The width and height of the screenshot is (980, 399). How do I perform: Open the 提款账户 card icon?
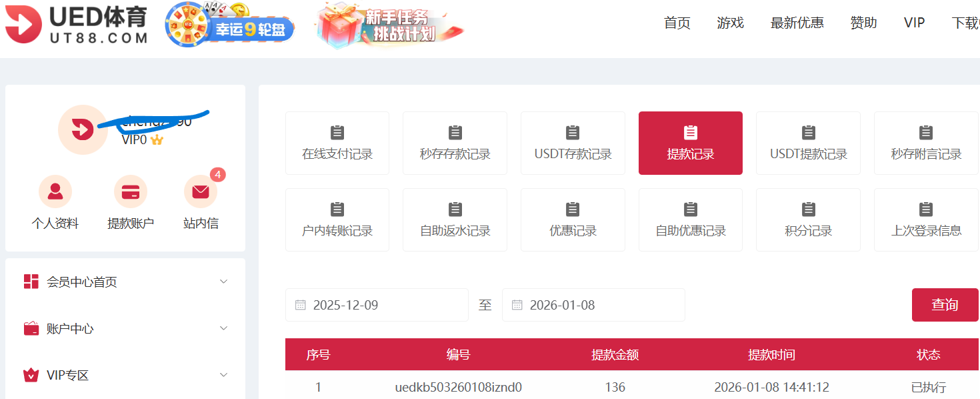[x=131, y=192]
